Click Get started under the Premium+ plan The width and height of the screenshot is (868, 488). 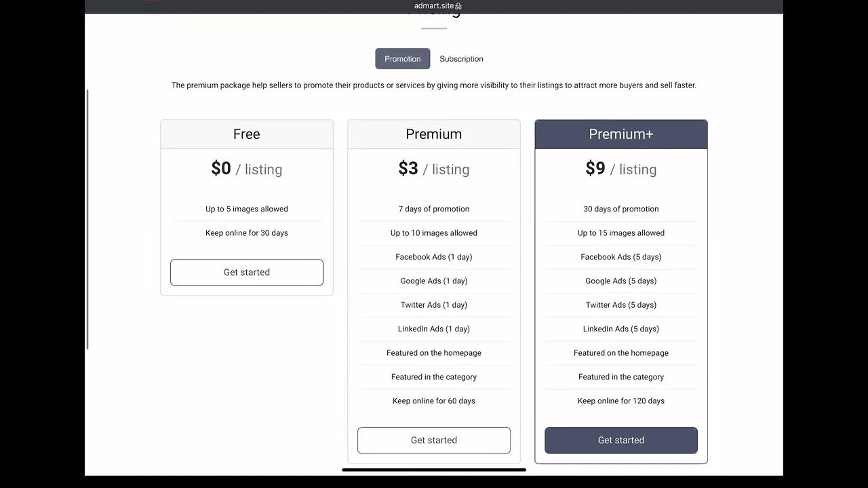621,441
